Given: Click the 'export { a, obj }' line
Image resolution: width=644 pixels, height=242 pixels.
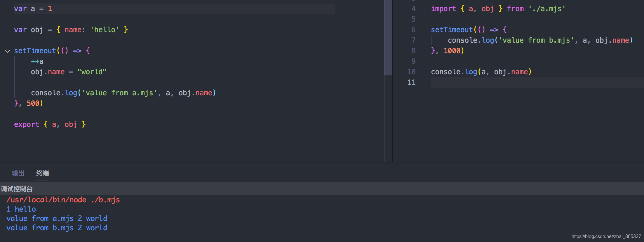Looking at the screenshot, I should 50,125.
